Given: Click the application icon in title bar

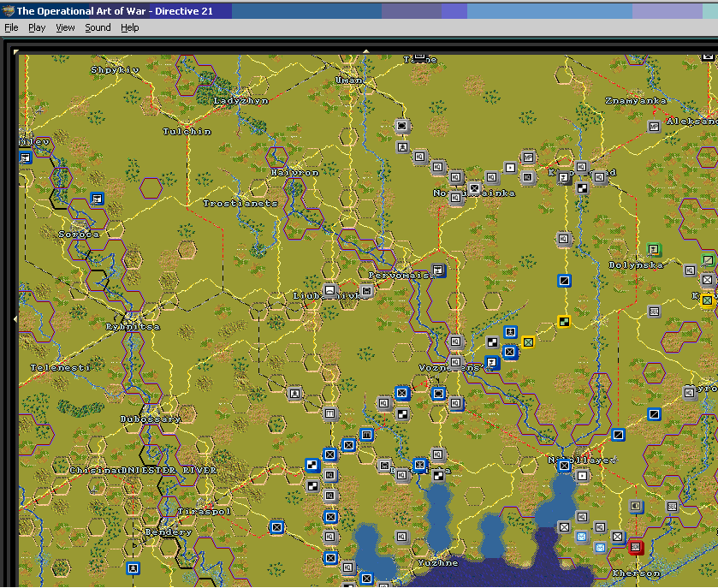Looking at the screenshot, I should [9, 11].
